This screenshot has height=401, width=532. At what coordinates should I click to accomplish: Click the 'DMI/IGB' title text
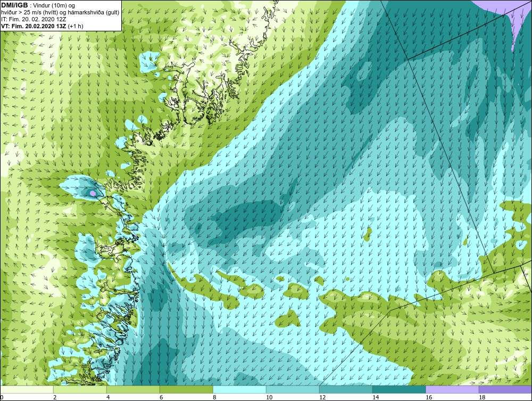pos(14,5)
